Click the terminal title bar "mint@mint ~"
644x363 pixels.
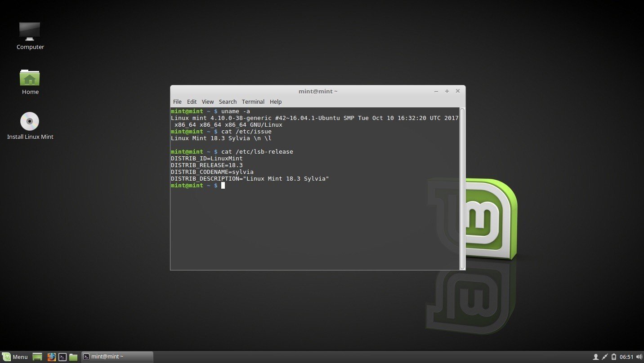point(318,91)
